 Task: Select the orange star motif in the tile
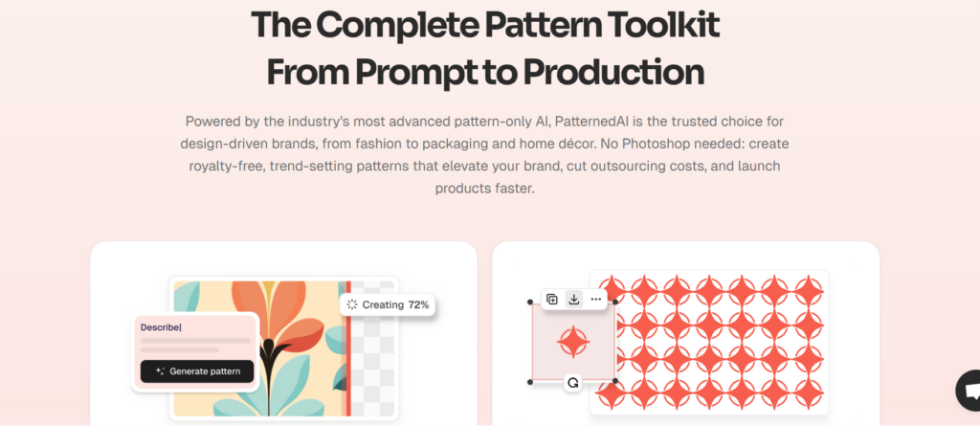pos(573,342)
